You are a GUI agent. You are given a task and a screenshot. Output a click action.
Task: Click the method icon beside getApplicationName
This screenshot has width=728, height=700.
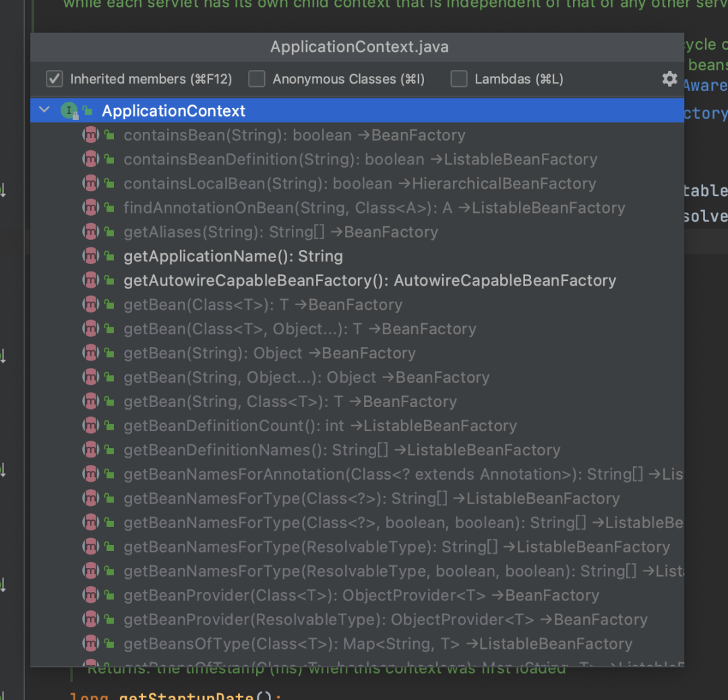(90, 256)
